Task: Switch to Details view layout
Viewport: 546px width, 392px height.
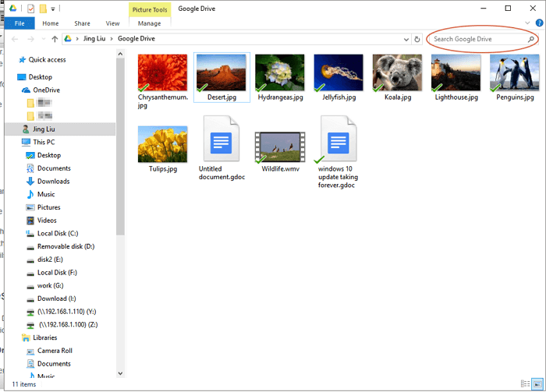Action: (526, 384)
